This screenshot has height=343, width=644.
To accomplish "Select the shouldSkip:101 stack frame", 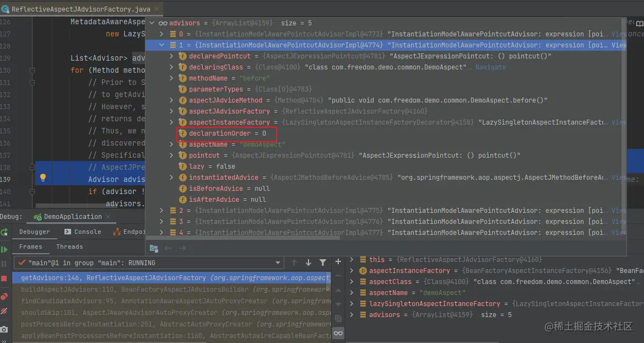I will point(172,313).
